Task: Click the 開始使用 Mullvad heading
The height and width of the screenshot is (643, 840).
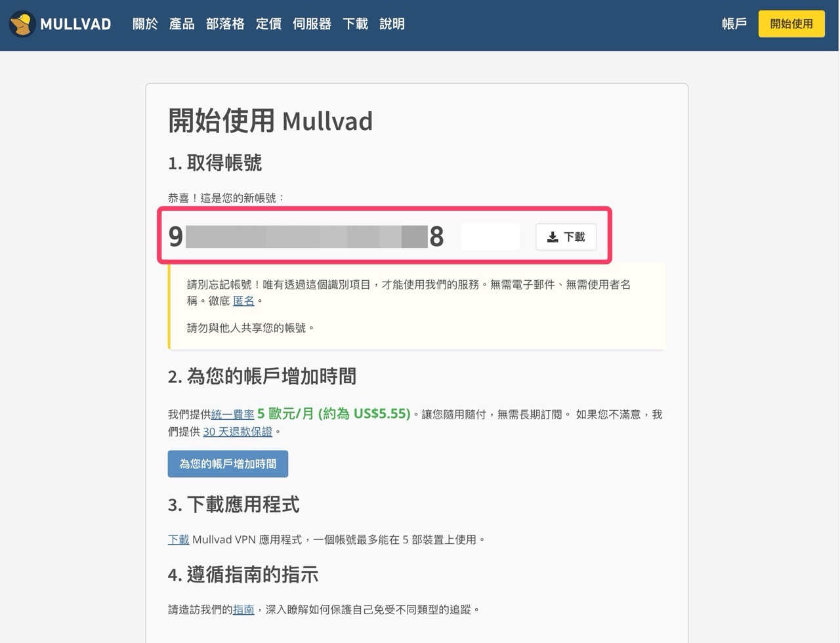Action: point(270,121)
